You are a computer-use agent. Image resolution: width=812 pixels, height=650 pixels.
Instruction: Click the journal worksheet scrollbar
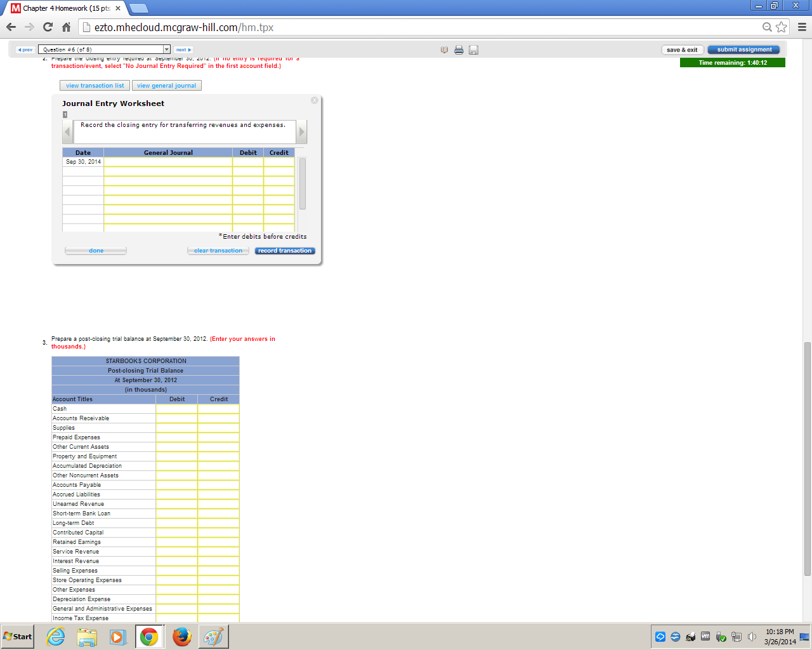pos(303,183)
